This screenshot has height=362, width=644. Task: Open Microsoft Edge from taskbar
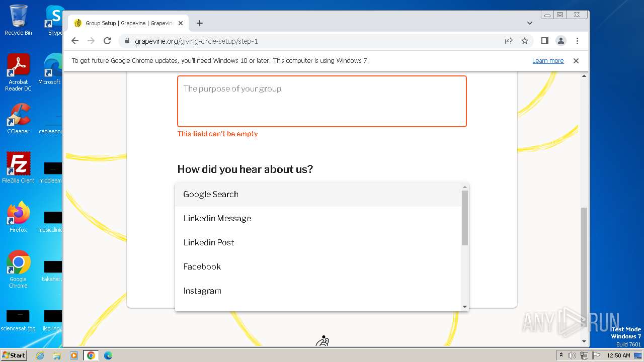(x=108, y=355)
